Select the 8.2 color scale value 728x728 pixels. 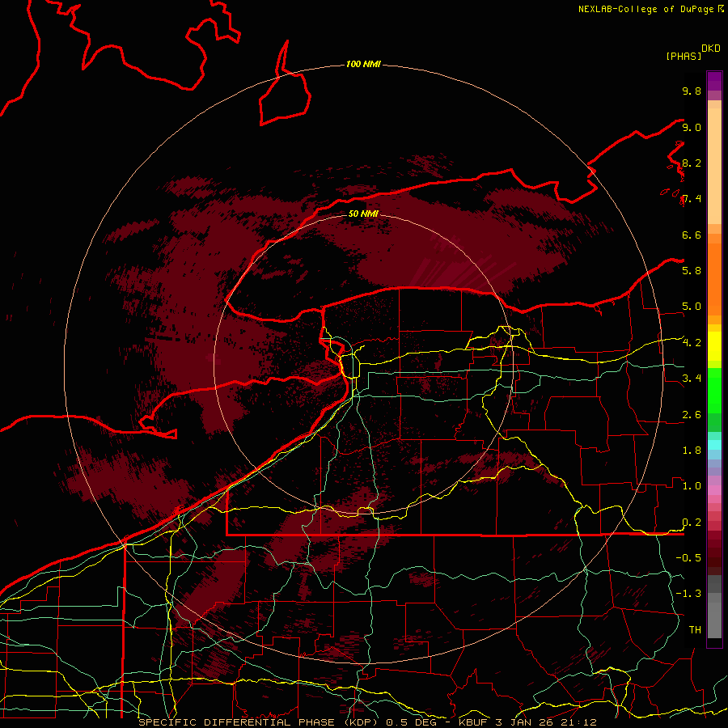pyautogui.click(x=692, y=163)
